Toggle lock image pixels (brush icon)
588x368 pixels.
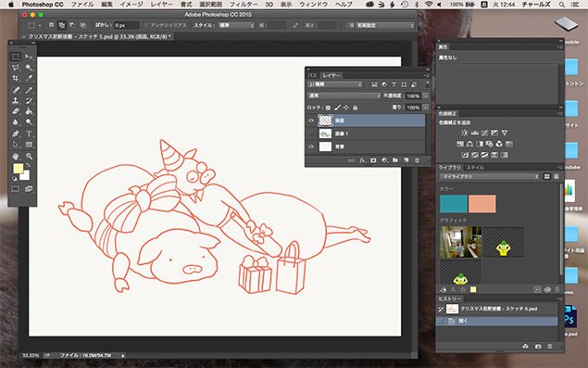[x=337, y=108]
